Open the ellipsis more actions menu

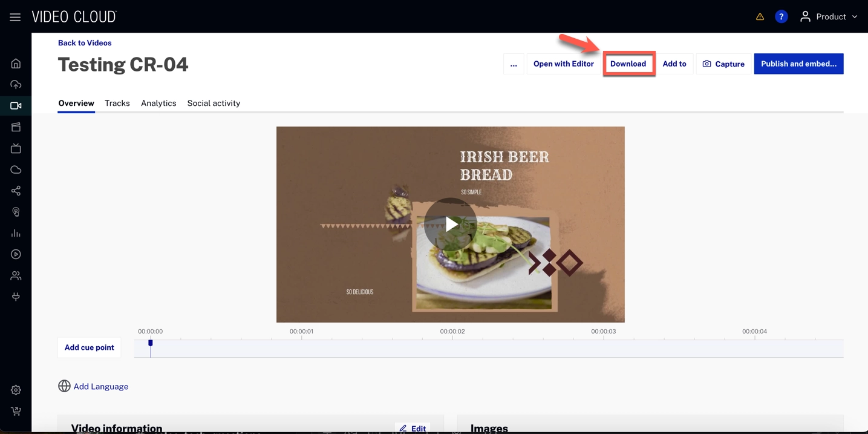point(514,64)
